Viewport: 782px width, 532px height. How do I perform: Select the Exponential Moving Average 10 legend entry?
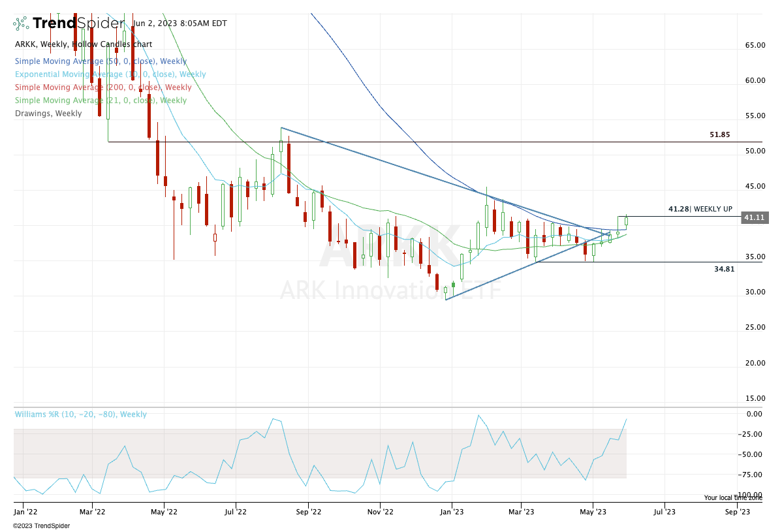point(110,74)
